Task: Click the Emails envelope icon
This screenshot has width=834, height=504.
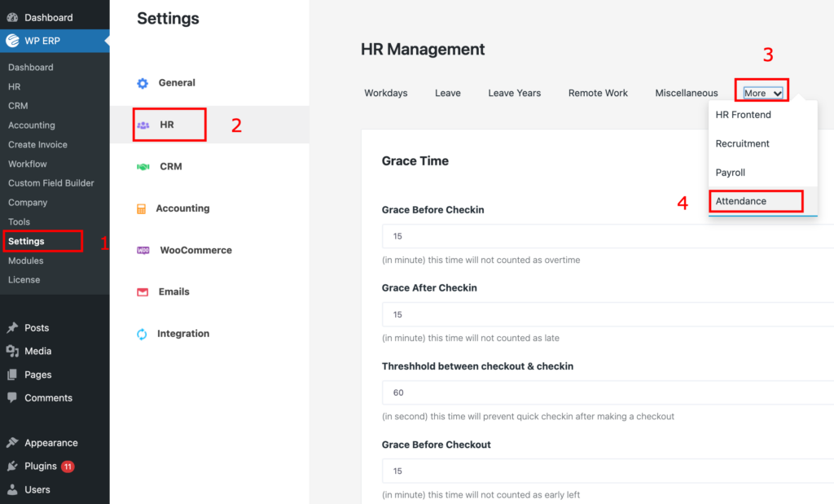Action: (x=143, y=292)
